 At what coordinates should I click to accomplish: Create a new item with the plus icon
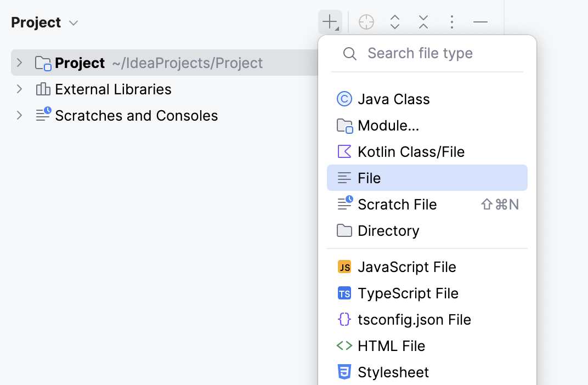pyautogui.click(x=330, y=22)
